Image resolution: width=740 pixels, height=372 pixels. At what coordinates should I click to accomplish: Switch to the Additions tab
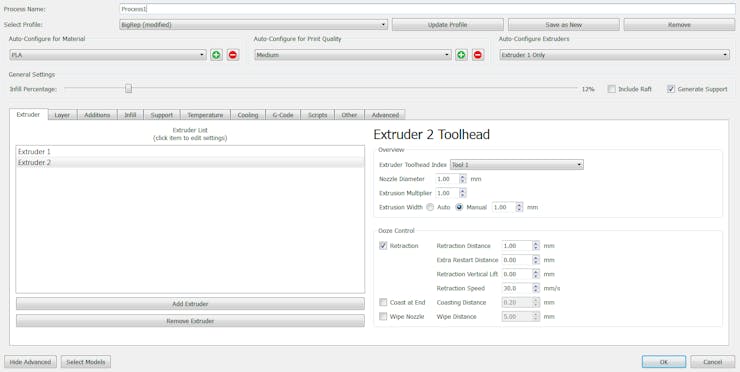click(x=97, y=115)
